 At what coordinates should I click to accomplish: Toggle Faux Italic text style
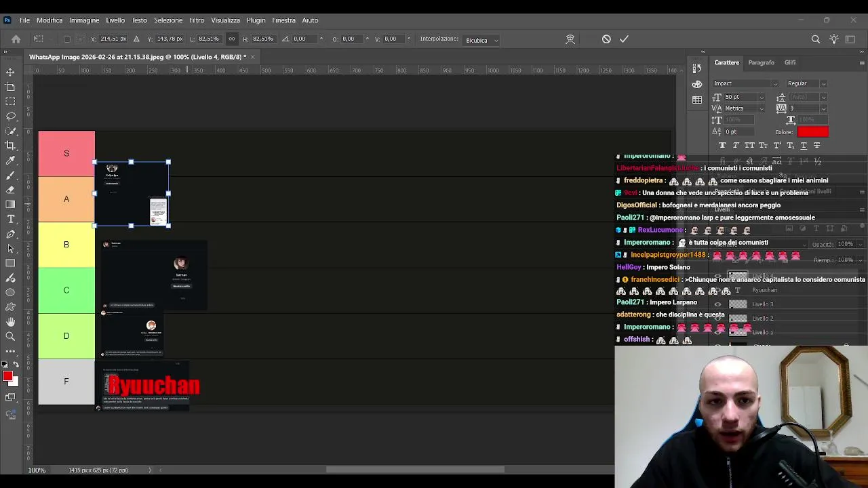coord(736,145)
